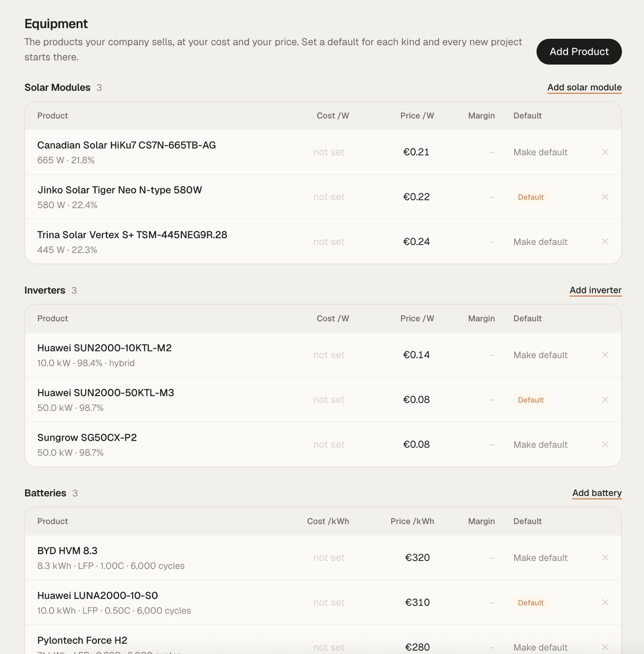Set BYD HVM 8.3 as default battery
This screenshot has height=654, width=644.
coord(540,558)
